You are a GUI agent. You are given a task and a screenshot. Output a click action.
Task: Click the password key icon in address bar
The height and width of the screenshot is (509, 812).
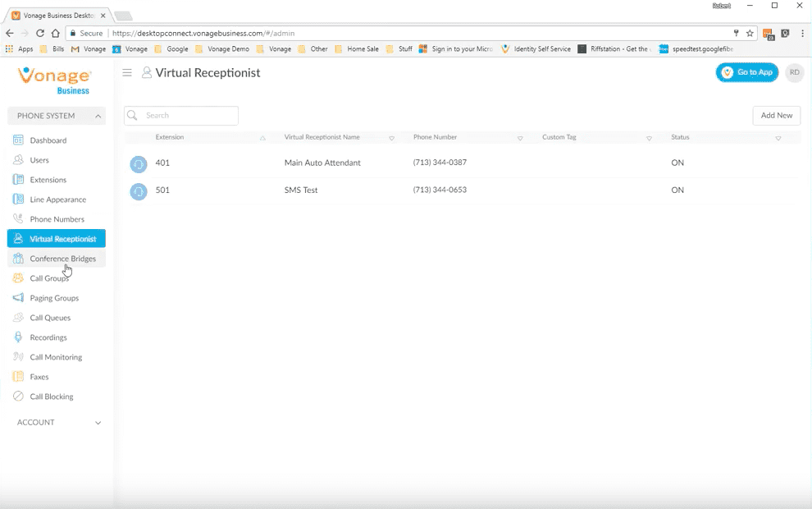736,33
